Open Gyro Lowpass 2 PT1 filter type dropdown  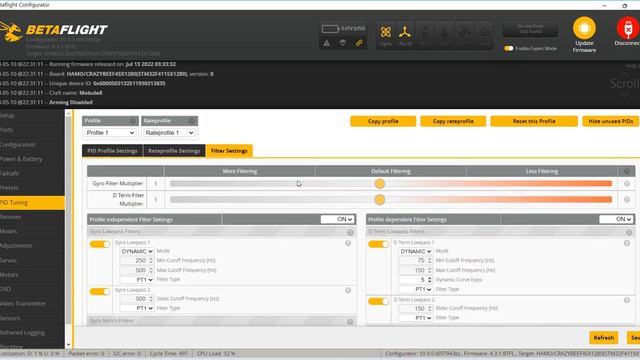point(137,308)
